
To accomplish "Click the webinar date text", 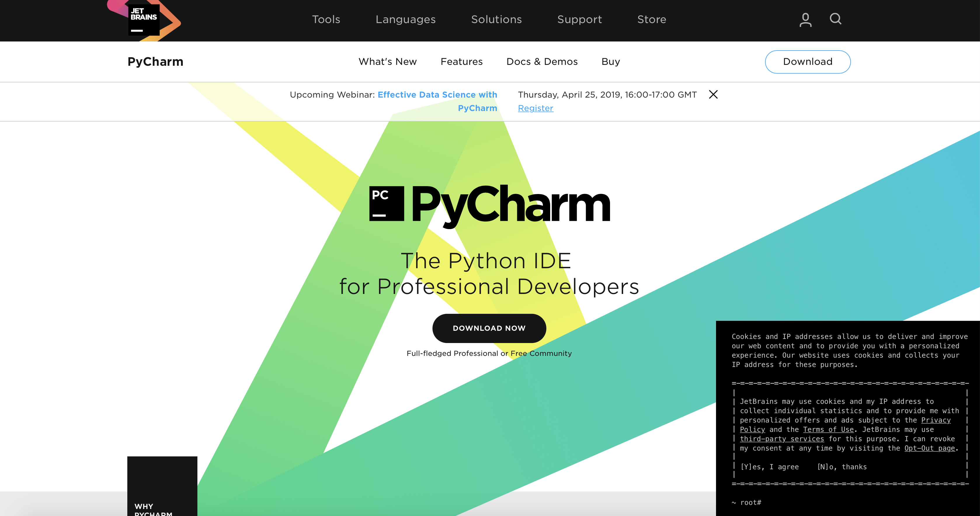I will [607, 94].
